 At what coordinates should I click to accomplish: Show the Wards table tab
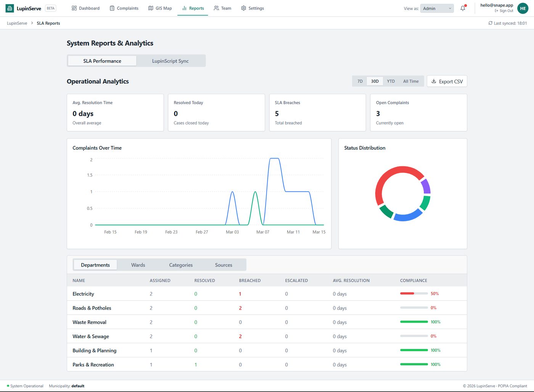coord(138,265)
